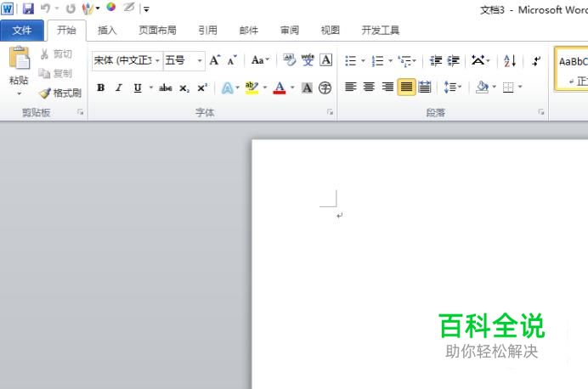
Task: Grow font size with the large A icon
Action: [214, 60]
